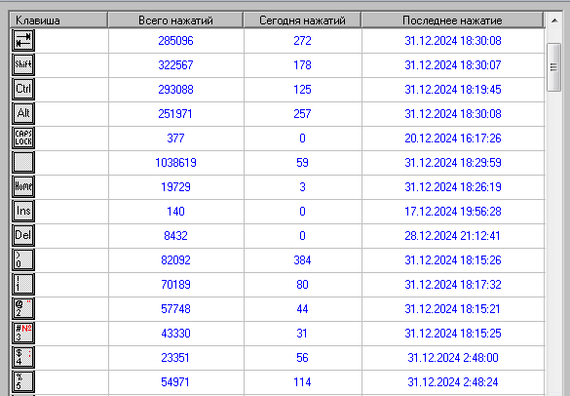This screenshot has width=570, height=396.
Task: Select today's presses value 31
Action: click(x=302, y=333)
